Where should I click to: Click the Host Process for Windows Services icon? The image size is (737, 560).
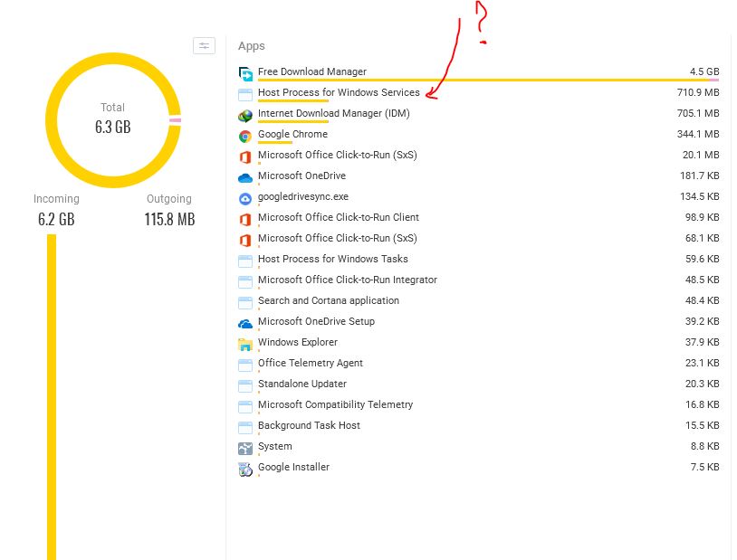point(245,94)
